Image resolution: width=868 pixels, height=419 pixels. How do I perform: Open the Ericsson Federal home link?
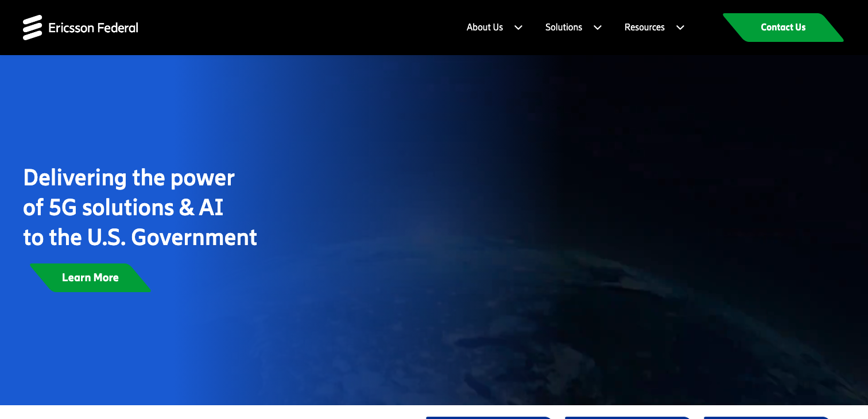(80, 28)
